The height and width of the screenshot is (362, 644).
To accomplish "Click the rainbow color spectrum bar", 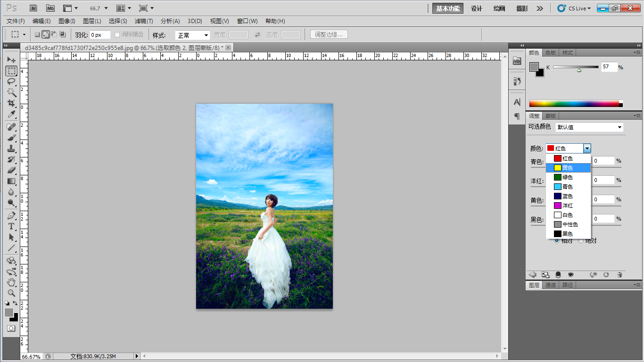I will 574,104.
